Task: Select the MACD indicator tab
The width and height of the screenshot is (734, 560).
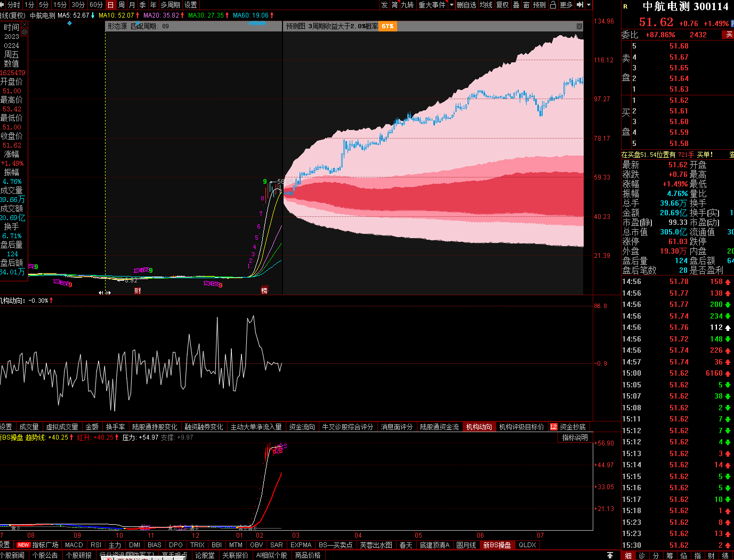Action: tap(74, 545)
